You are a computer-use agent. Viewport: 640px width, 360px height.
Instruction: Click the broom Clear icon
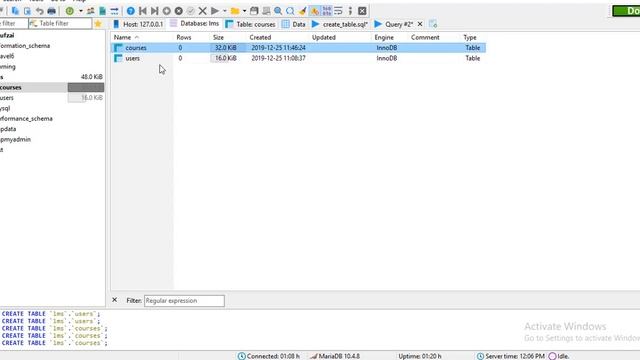(302, 11)
